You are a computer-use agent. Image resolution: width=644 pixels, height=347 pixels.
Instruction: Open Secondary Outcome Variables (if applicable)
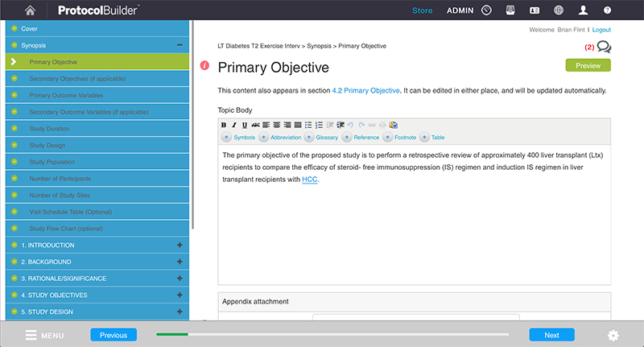(x=97, y=112)
